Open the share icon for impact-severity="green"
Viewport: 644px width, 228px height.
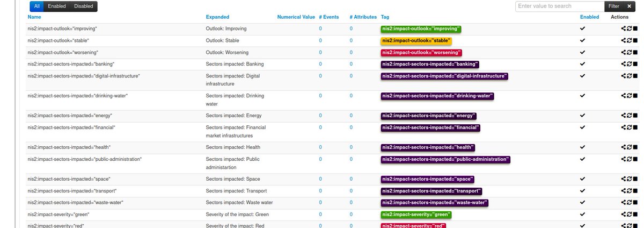pyautogui.click(x=624, y=215)
